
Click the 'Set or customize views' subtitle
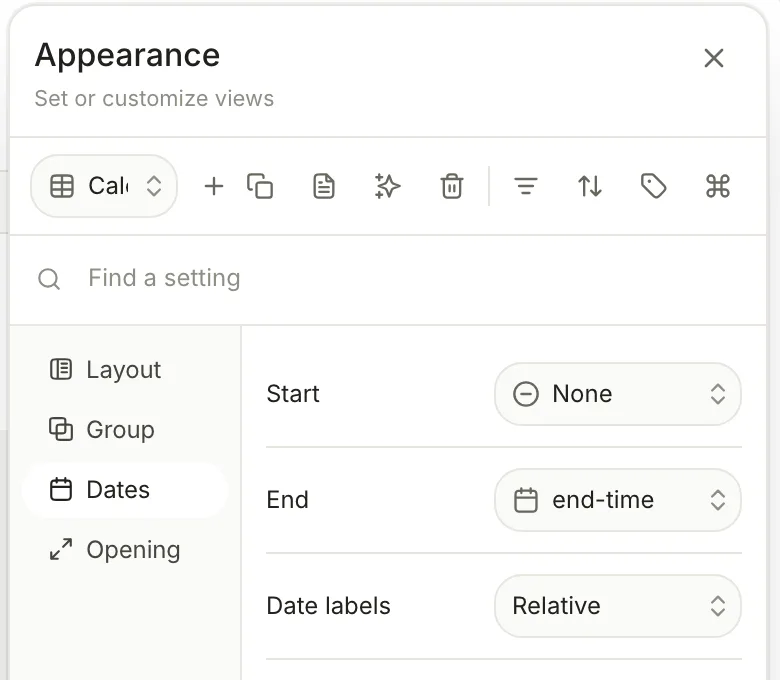point(154,98)
